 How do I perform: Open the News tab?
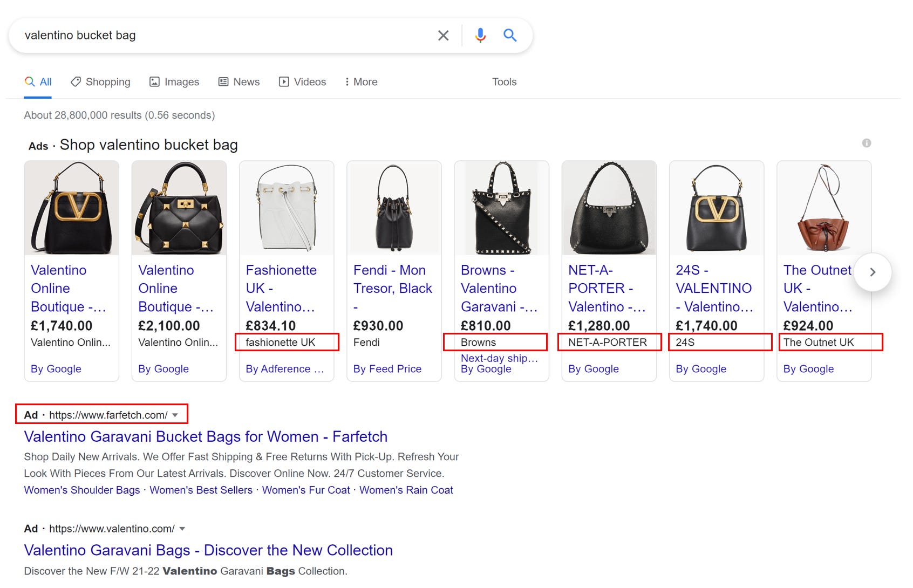coord(239,82)
